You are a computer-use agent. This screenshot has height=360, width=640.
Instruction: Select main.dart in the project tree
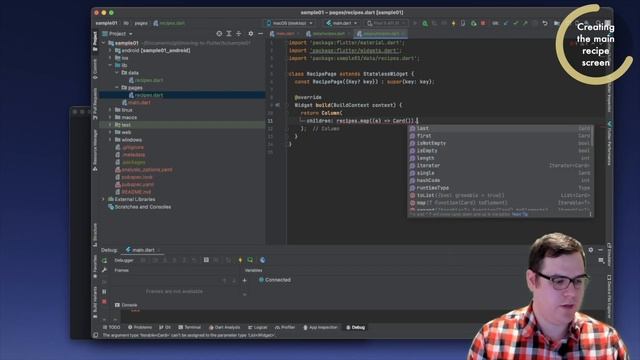(136, 102)
